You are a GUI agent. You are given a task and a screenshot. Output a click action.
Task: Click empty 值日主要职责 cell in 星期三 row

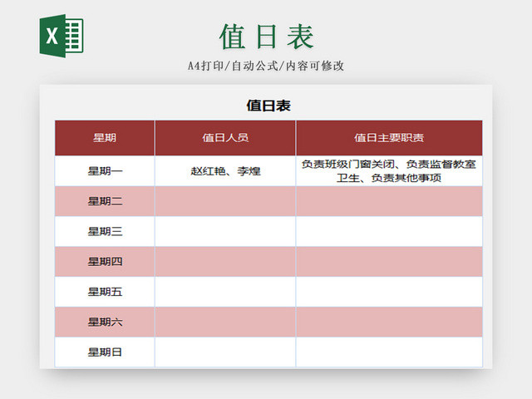389,231
